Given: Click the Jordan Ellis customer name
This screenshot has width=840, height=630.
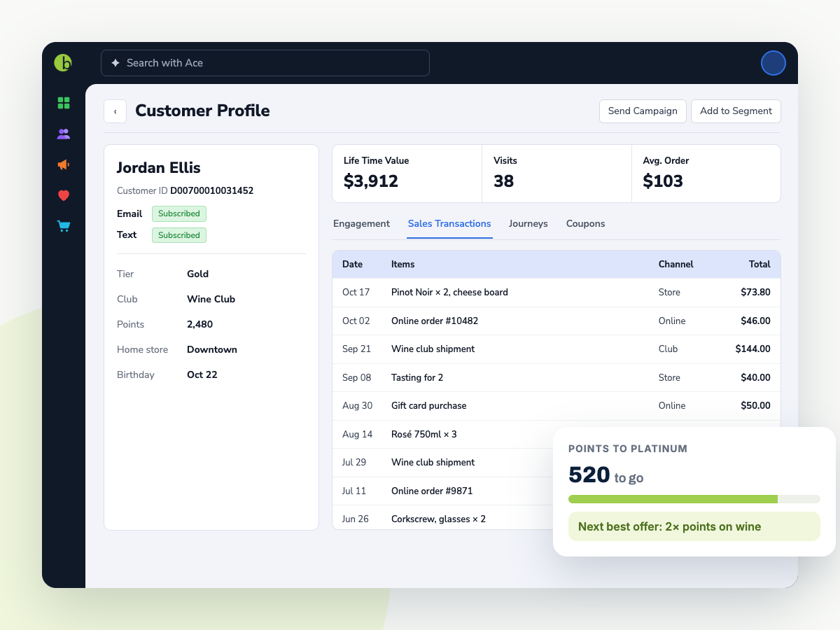Looking at the screenshot, I should [x=158, y=168].
